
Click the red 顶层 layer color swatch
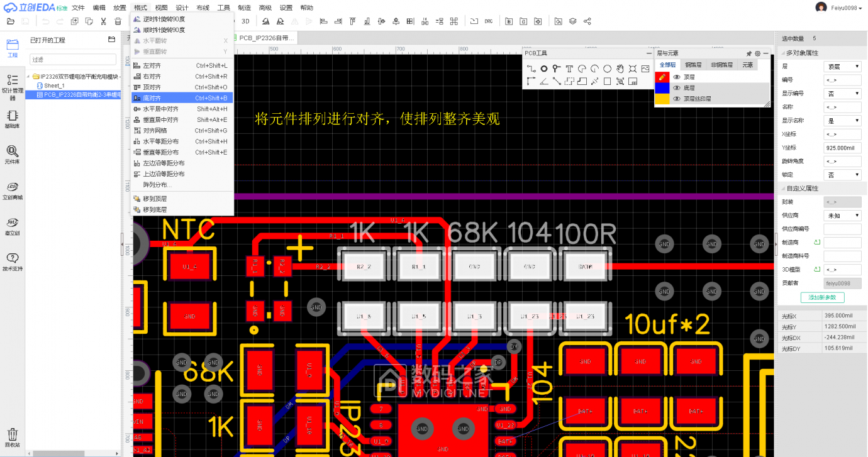(662, 77)
